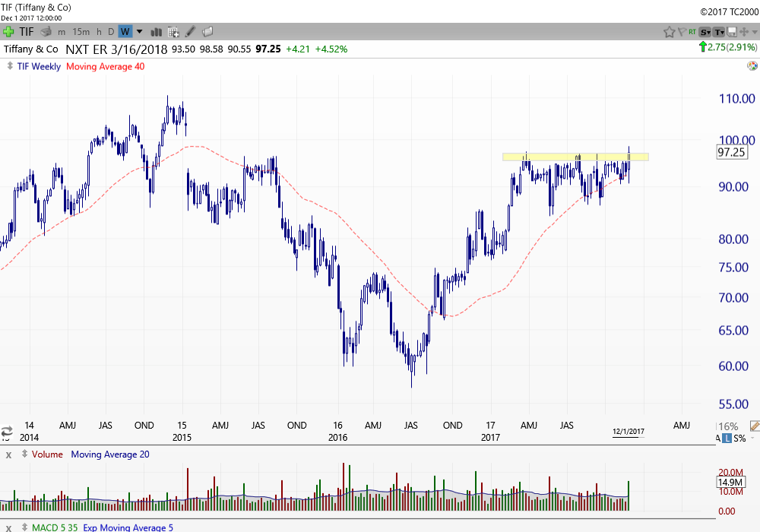Switch to the daily D timeframe
The image size is (760, 532).
tap(111, 31)
